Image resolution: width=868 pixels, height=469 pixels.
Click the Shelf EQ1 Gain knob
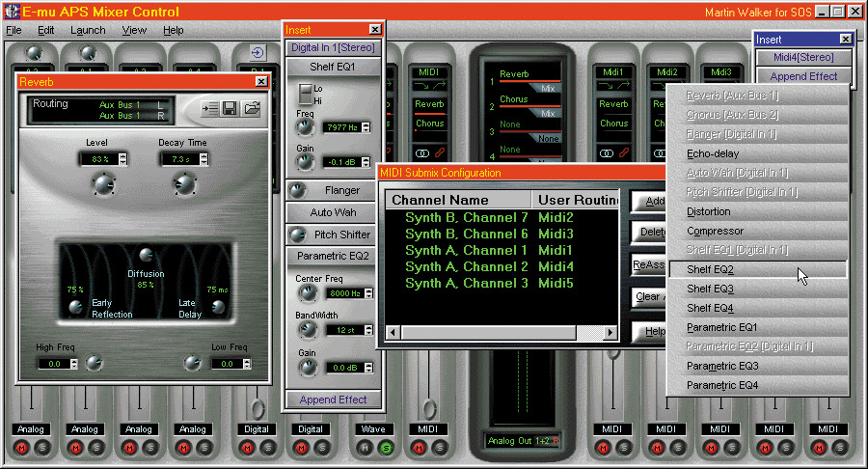coord(305,162)
